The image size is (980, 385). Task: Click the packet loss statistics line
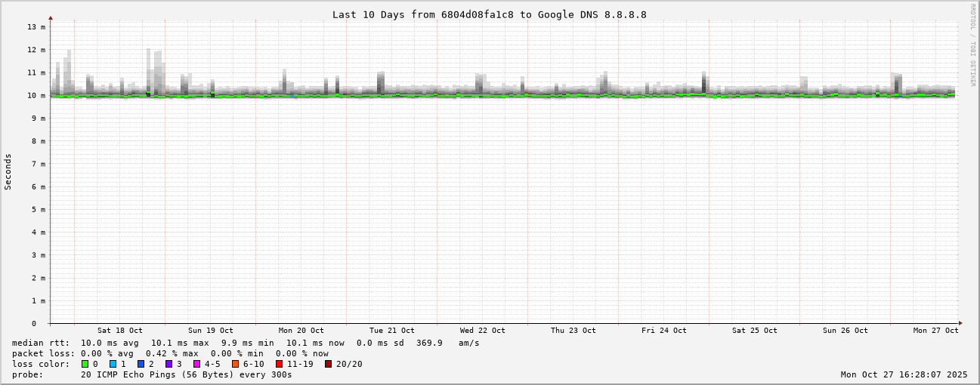pyautogui.click(x=170, y=353)
